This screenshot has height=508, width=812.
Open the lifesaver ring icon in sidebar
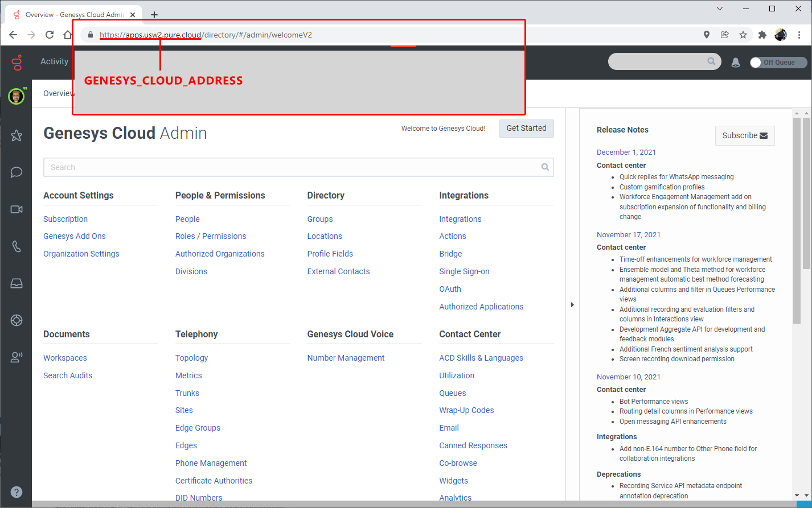(17, 320)
